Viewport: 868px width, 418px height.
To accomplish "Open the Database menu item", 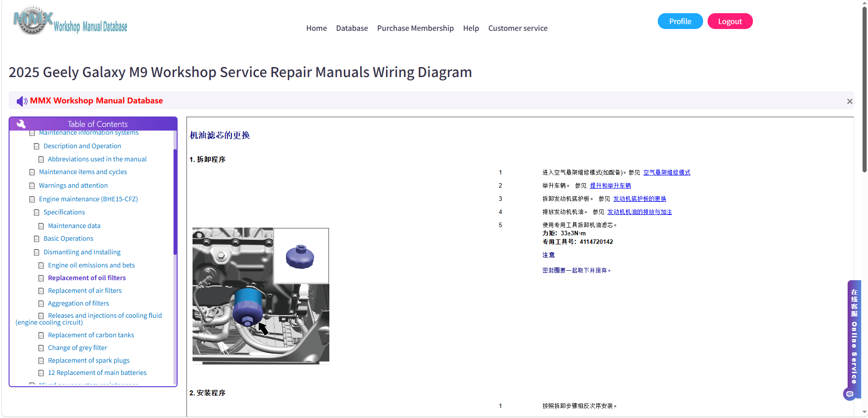I will click(x=352, y=28).
